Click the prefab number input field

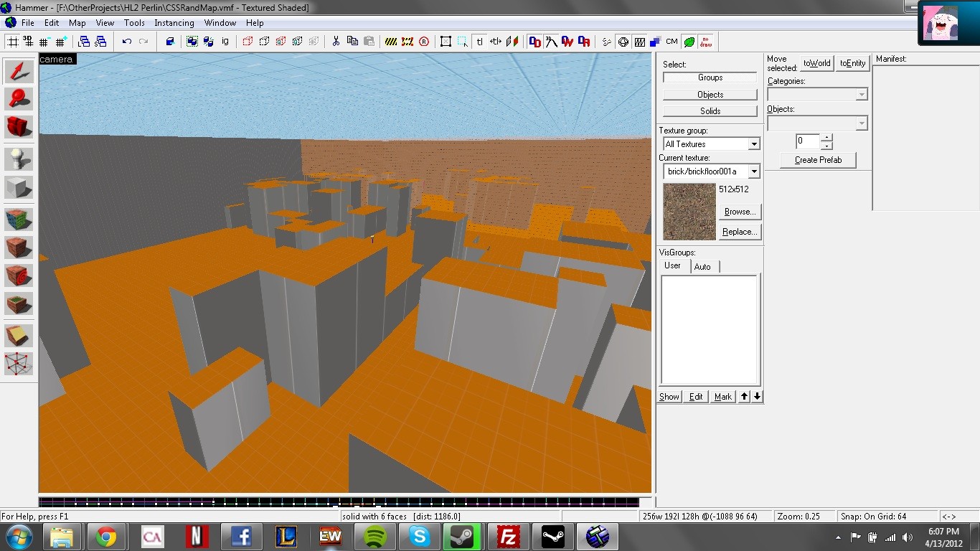(808, 141)
